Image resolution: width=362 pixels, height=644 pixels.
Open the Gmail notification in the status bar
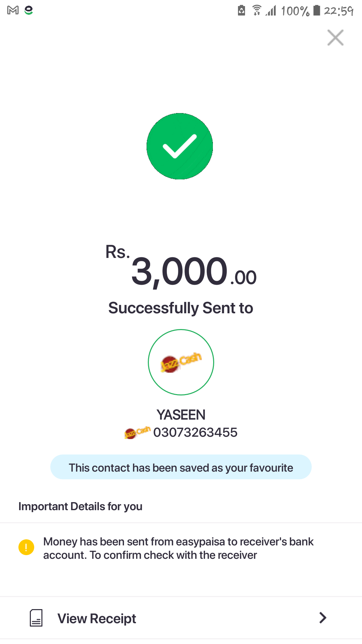point(13,10)
